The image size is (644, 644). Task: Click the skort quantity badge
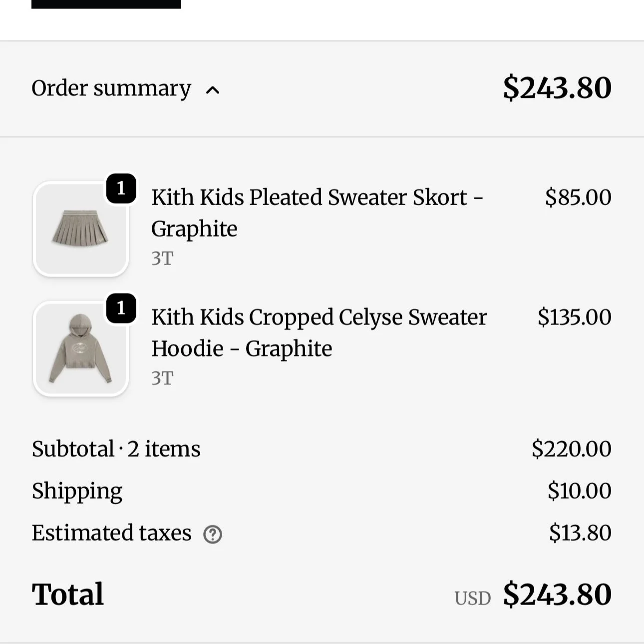(121, 188)
